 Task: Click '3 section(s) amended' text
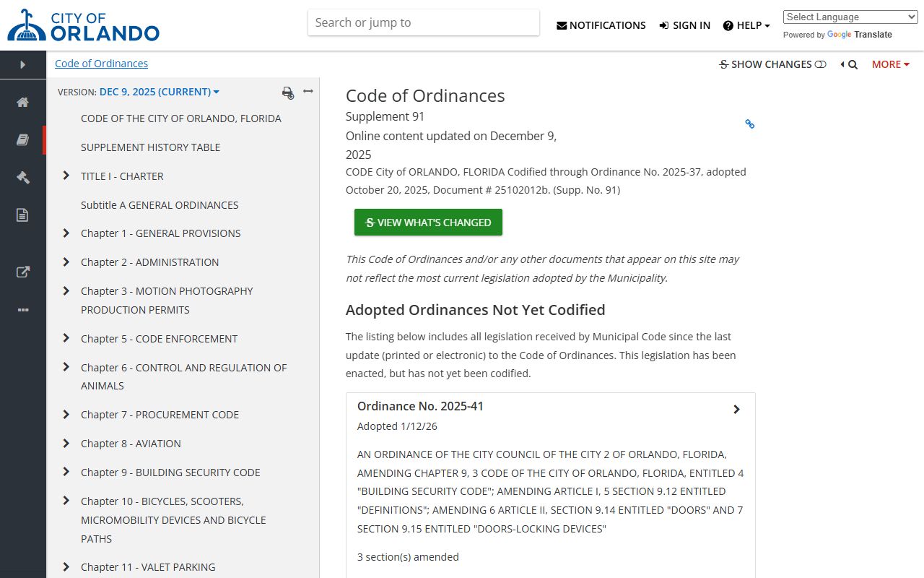(408, 557)
